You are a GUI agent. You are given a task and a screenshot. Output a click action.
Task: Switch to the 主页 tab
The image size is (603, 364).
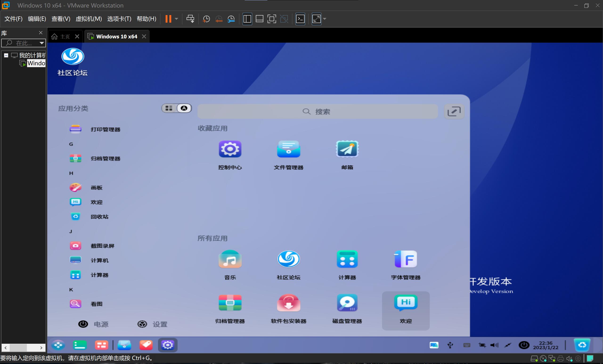[x=65, y=37]
